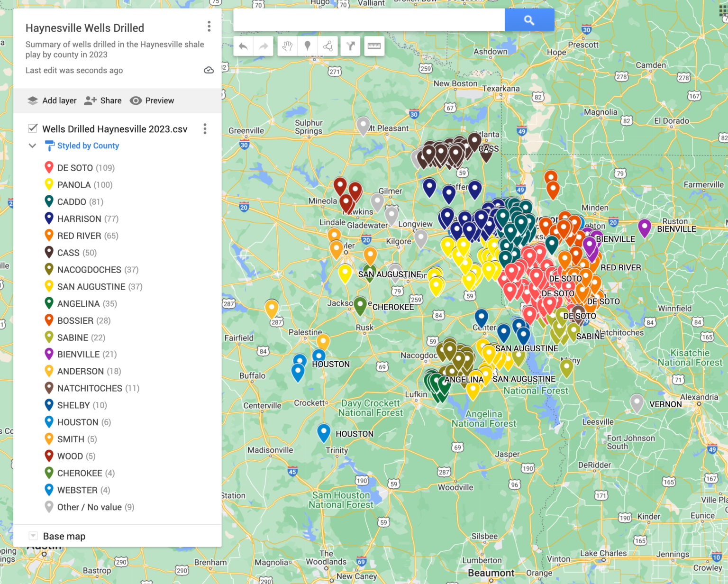Open the Add directions tool
Image resolution: width=728 pixels, height=584 pixels.
(x=350, y=46)
